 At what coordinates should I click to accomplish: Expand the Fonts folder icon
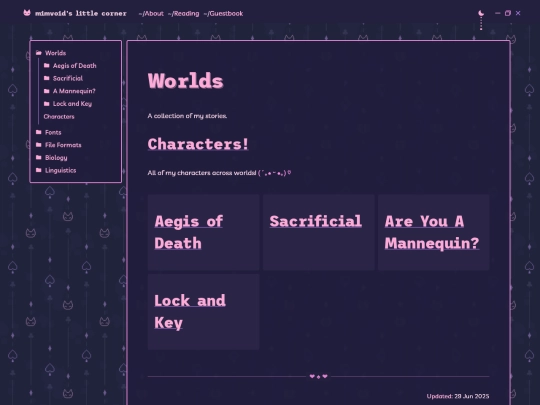(x=39, y=132)
